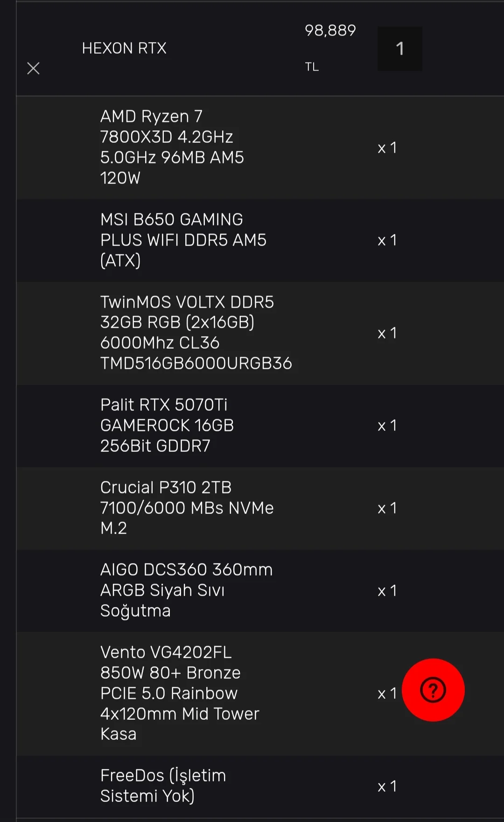This screenshot has width=504, height=822.
Task: Click the TwinMOS VOLTX DDR5 32GB RAM entry
Action: pyautogui.click(x=196, y=332)
